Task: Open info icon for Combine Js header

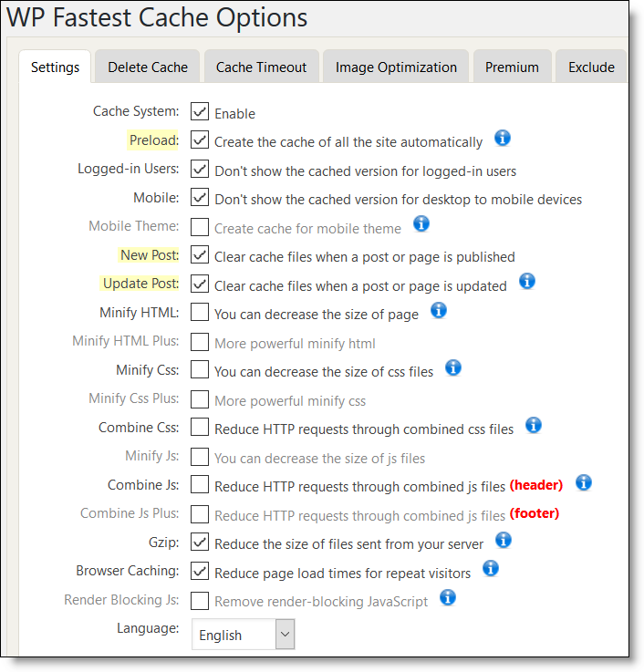Action: click(584, 483)
